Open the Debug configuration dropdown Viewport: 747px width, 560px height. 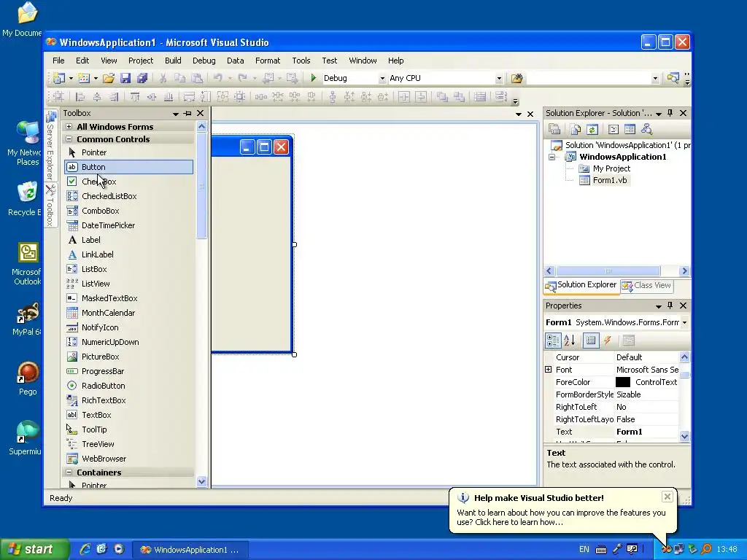382,79
